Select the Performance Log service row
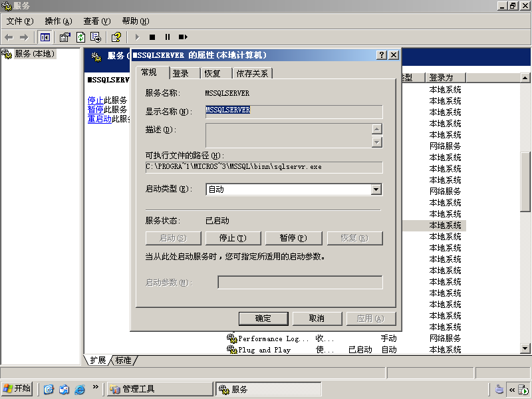 point(345,338)
